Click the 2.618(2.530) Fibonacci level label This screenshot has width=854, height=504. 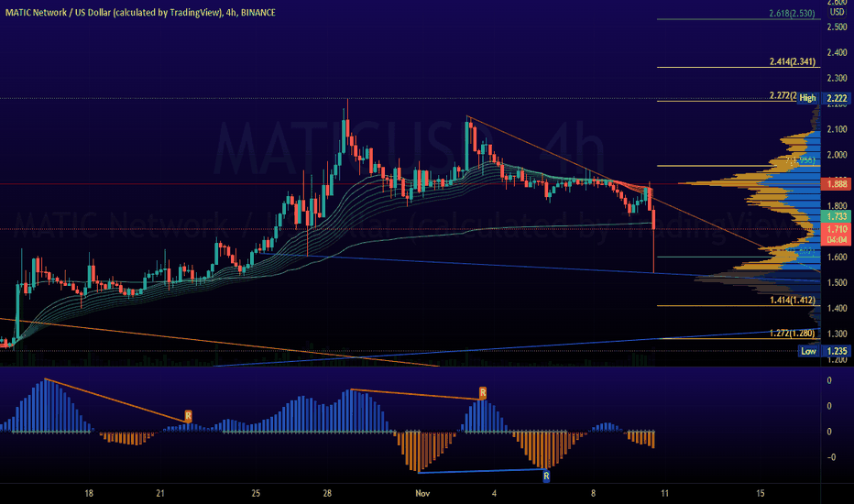pos(792,14)
